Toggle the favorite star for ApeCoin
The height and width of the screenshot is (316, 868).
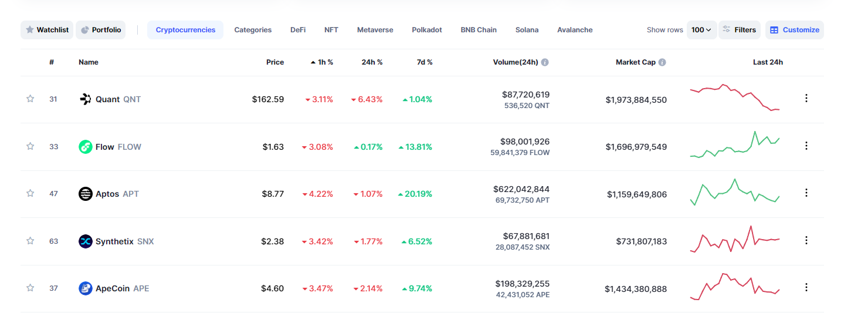click(30, 288)
